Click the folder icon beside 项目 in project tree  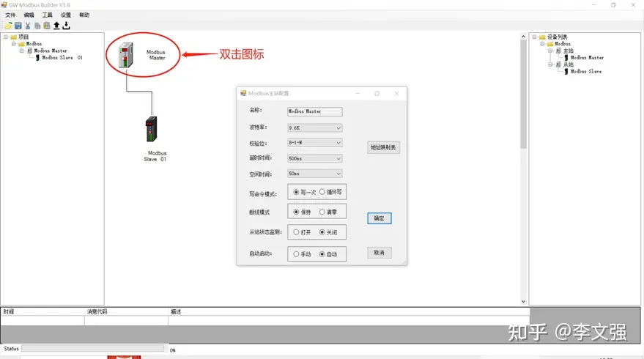[13, 37]
